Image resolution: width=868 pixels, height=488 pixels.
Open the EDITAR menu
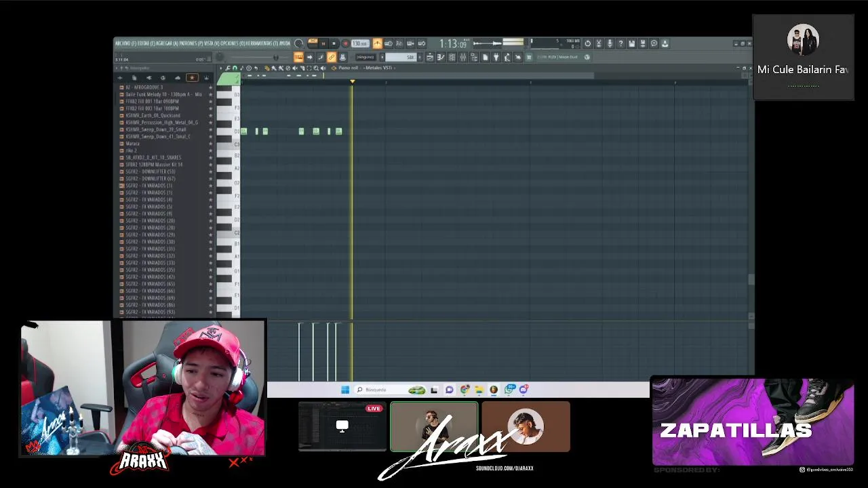(x=146, y=43)
